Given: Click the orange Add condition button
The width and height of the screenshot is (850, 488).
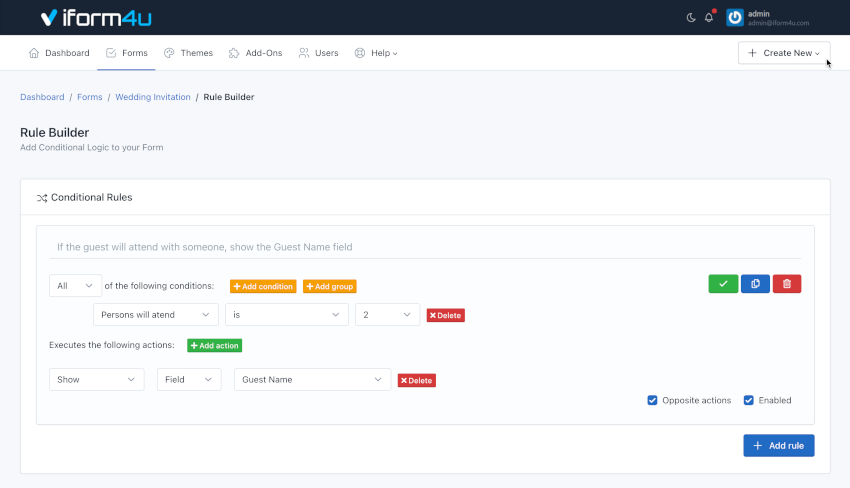Looking at the screenshot, I should [263, 286].
